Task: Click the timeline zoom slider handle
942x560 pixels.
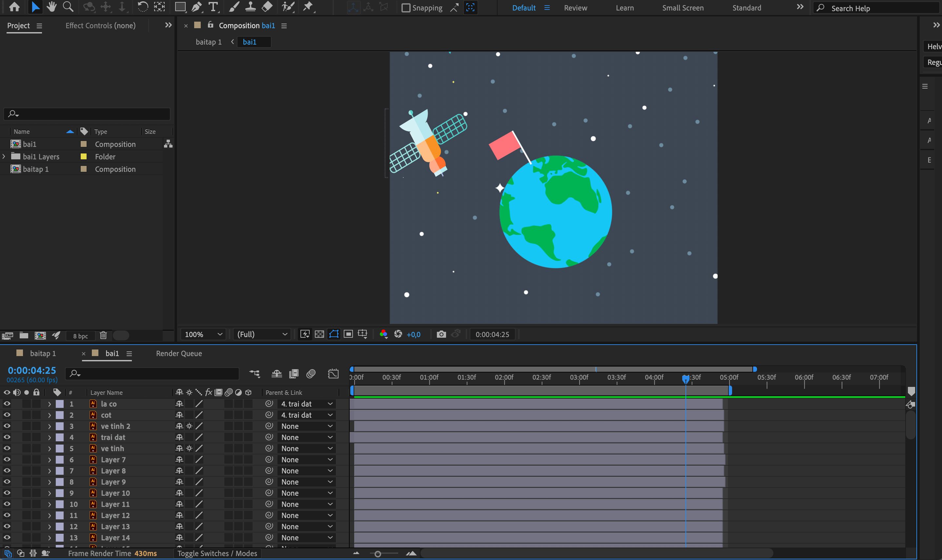Action: click(x=378, y=554)
